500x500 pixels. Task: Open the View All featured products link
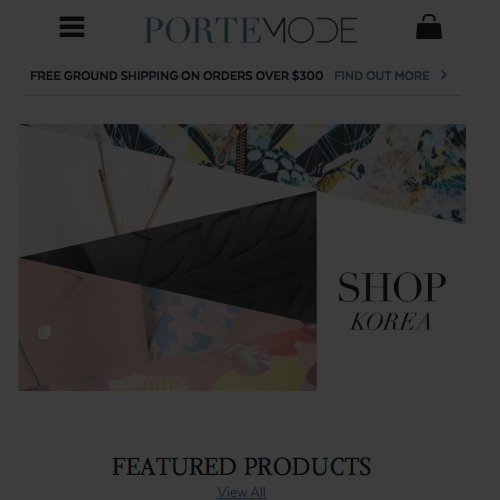point(241,492)
